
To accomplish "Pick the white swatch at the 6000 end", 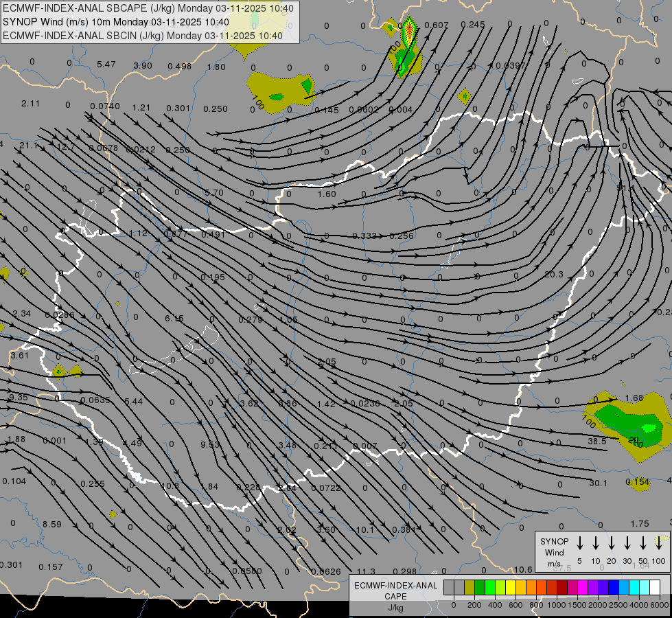I will point(656,588).
